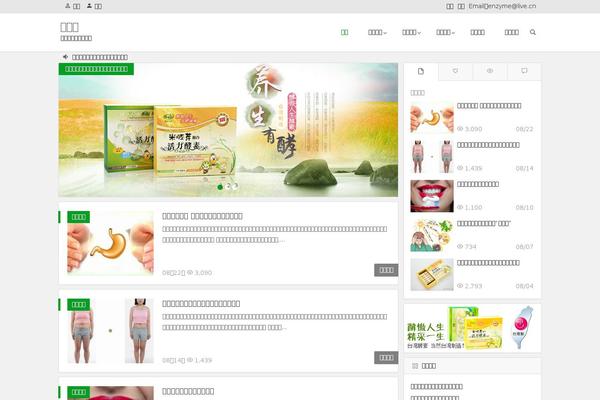Click gray read-more button on body article
The width and height of the screenshot is (600, 400).
pos(386,358)
